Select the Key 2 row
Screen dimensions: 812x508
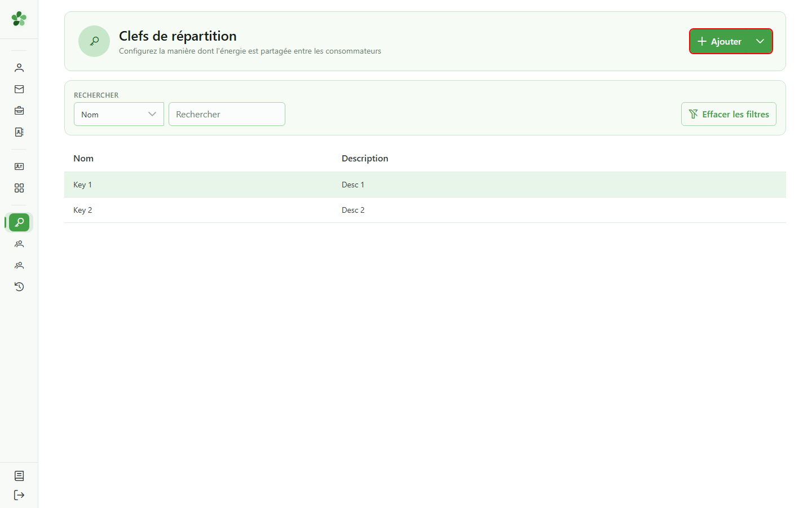[x=425, y=210]
